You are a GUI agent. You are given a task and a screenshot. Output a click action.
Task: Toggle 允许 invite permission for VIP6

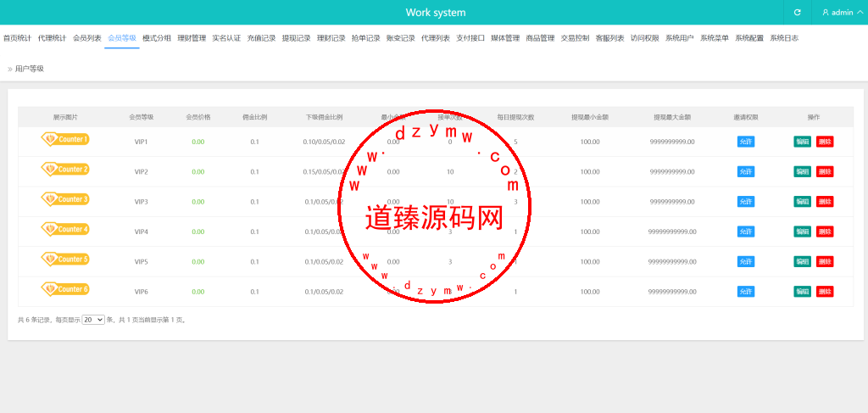click(746, 291)
